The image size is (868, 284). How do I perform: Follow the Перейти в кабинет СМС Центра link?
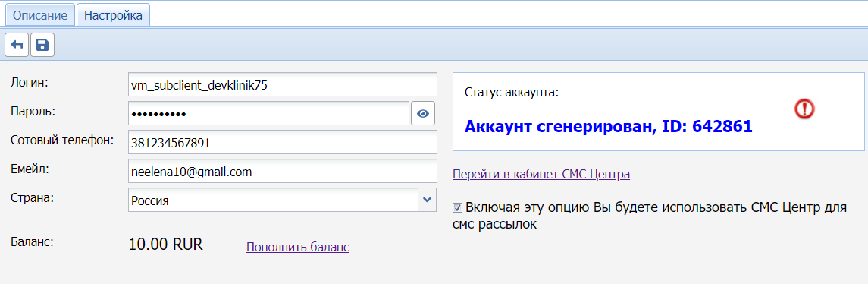(x=541, y=174)
